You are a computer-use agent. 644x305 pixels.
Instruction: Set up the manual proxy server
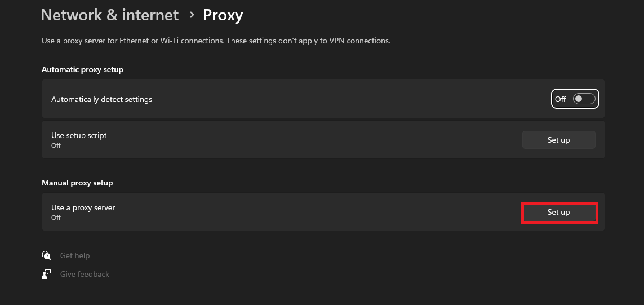tap(558, 213)
